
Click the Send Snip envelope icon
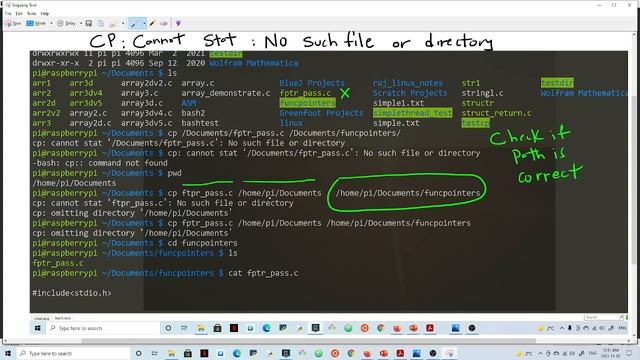[113, 24]
